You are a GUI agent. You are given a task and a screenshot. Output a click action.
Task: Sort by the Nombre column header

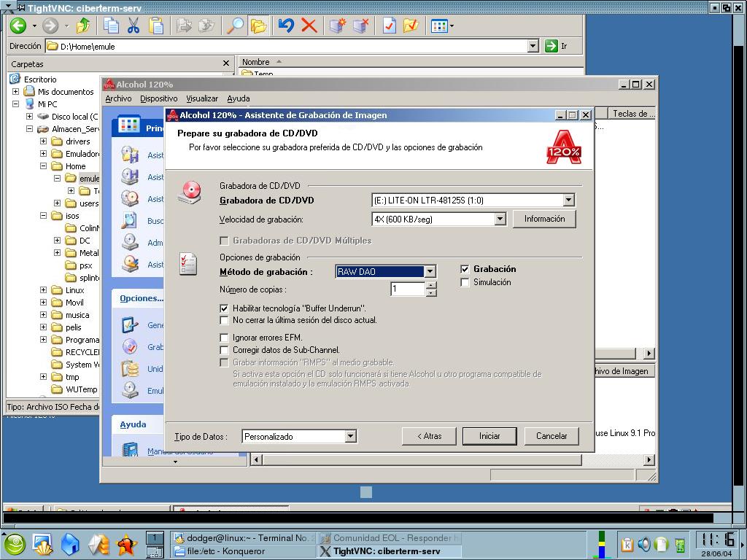tap(256, 62)
